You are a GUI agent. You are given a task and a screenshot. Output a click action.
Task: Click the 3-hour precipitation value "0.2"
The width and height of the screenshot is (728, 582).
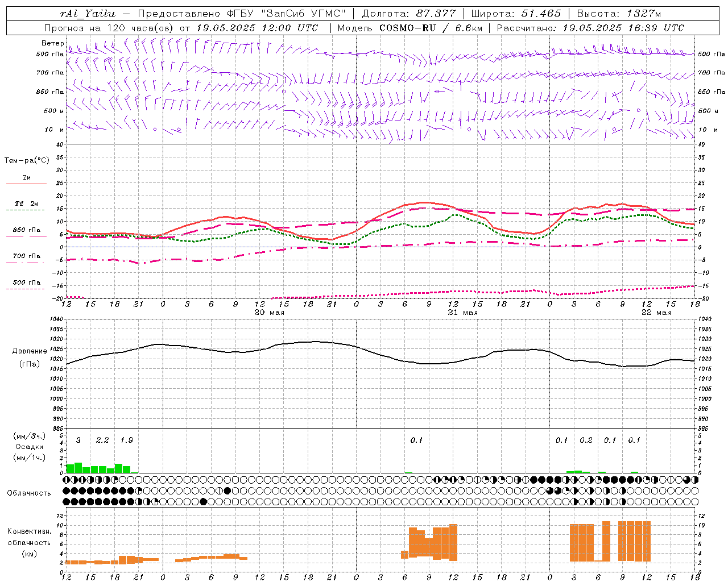pyautogui.click(x=586, y=440)
